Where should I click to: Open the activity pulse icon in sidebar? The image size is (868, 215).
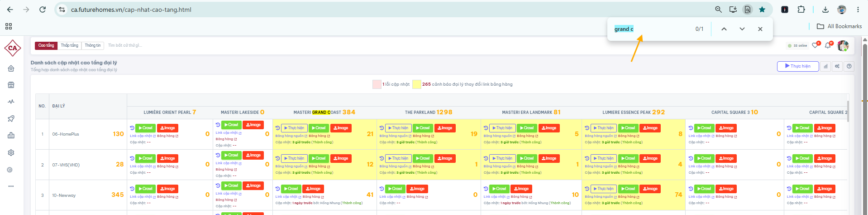pyautogui.click(x=11, y=102)
